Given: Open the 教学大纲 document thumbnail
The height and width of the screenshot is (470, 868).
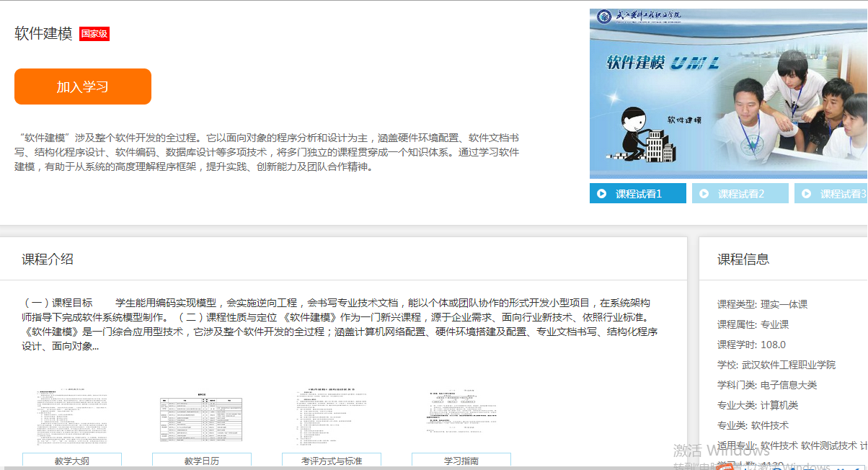Looking at the screenshot, I should pyautogui.click(x=72, y=418).
